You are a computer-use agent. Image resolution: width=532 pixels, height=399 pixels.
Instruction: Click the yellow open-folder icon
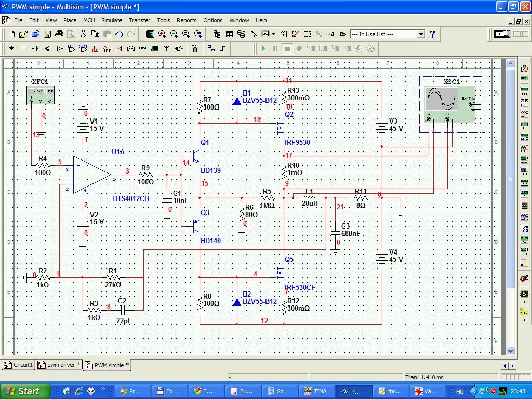pos(23,34)
